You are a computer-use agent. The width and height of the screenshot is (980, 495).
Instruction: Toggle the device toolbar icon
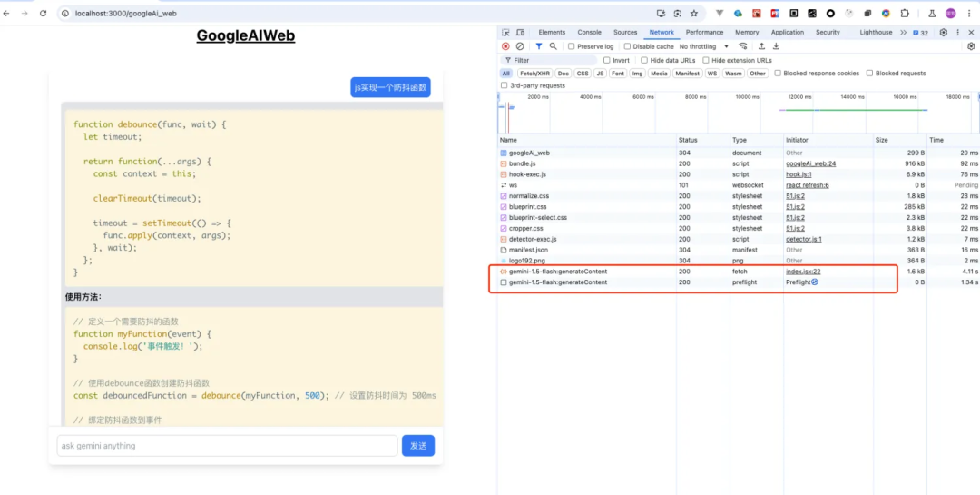click(520, 33)
